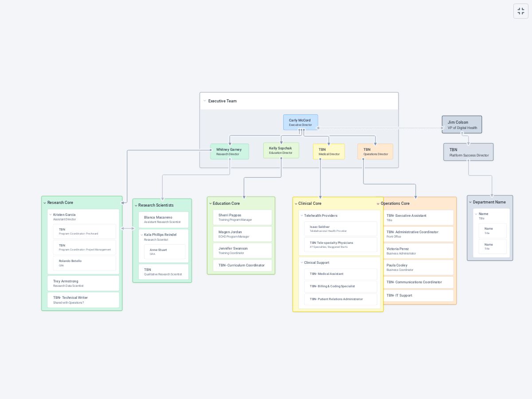Select the Kelly Sopchak Education Director card
Viewport: 532px width, 399px height.
(281, 150)
